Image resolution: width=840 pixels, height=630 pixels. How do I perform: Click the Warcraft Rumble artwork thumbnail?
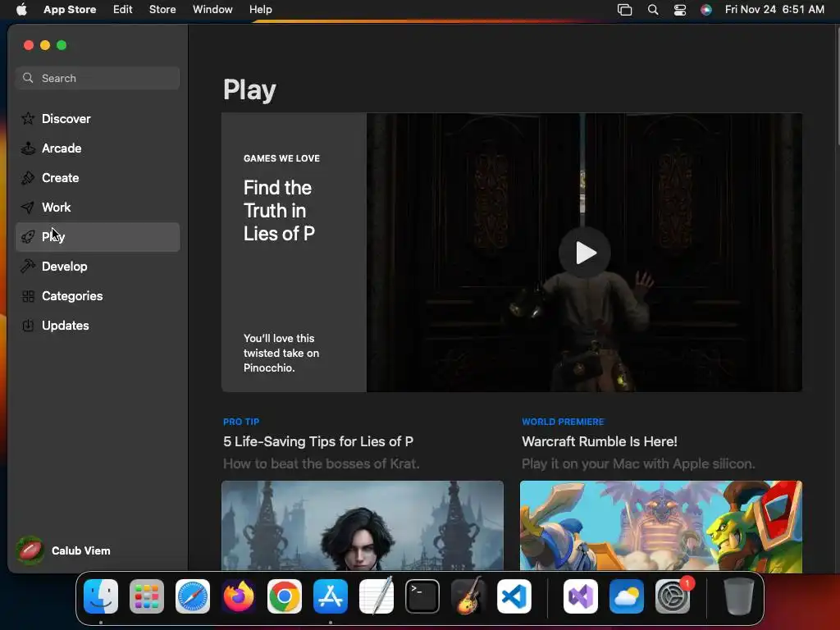(x=661, y=526)
